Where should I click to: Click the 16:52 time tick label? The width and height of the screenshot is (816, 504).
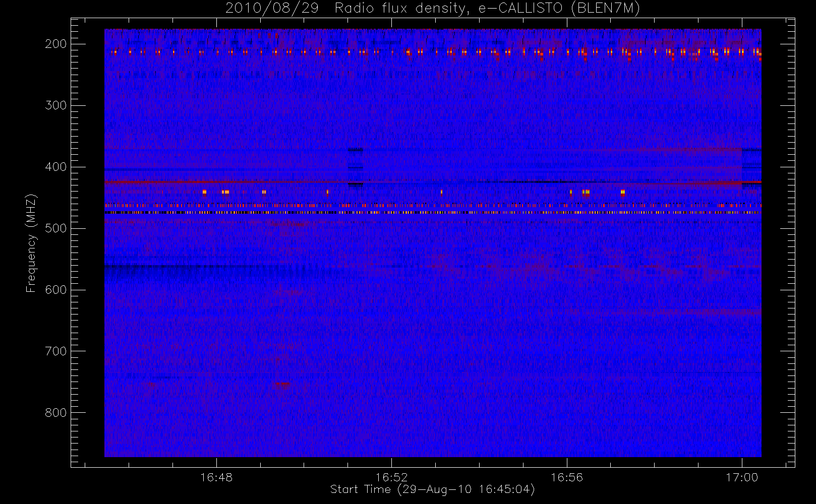coord(391,477)
